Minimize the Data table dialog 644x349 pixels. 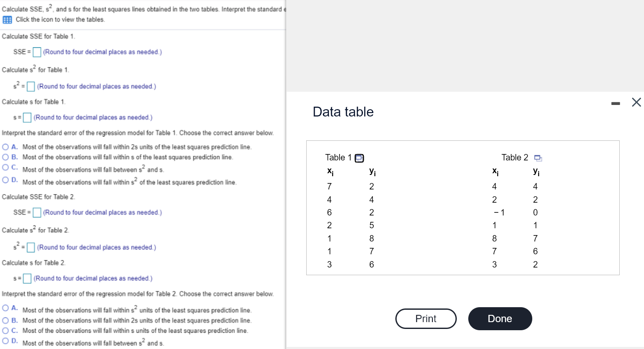tap(615, 103)
